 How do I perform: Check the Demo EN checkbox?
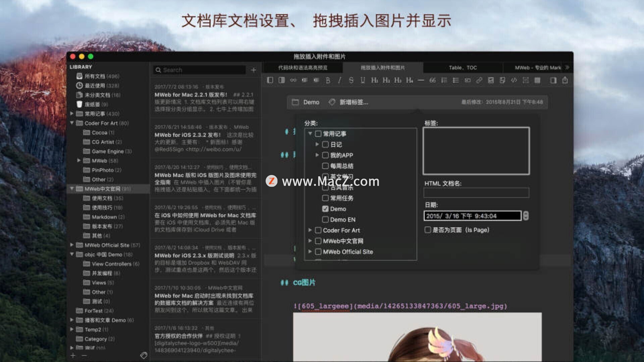tap(325, 220)
